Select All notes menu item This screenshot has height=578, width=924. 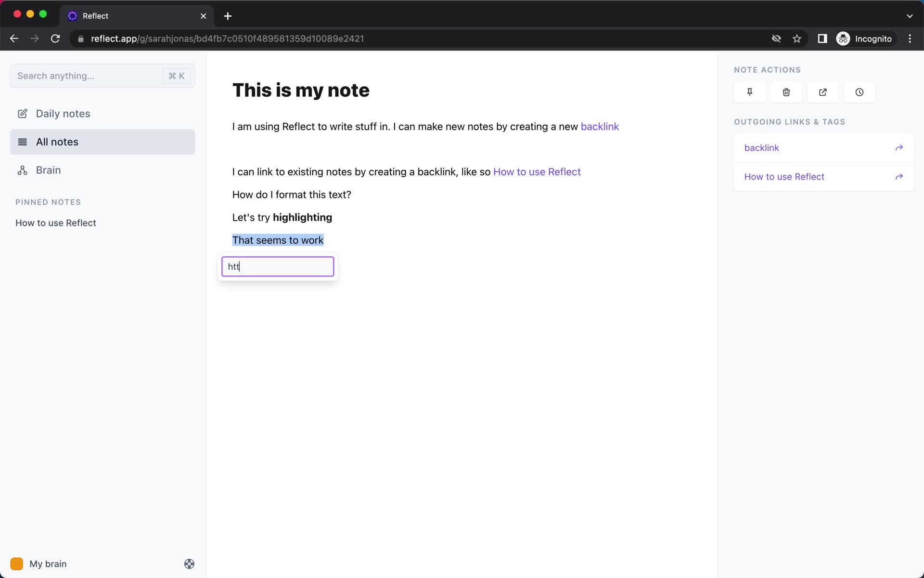point(103,141)
